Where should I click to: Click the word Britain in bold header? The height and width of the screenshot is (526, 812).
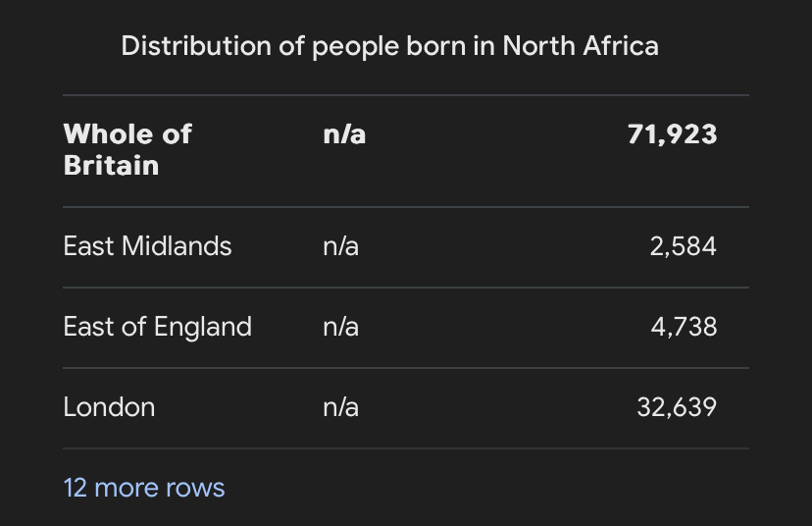point(112,166)
